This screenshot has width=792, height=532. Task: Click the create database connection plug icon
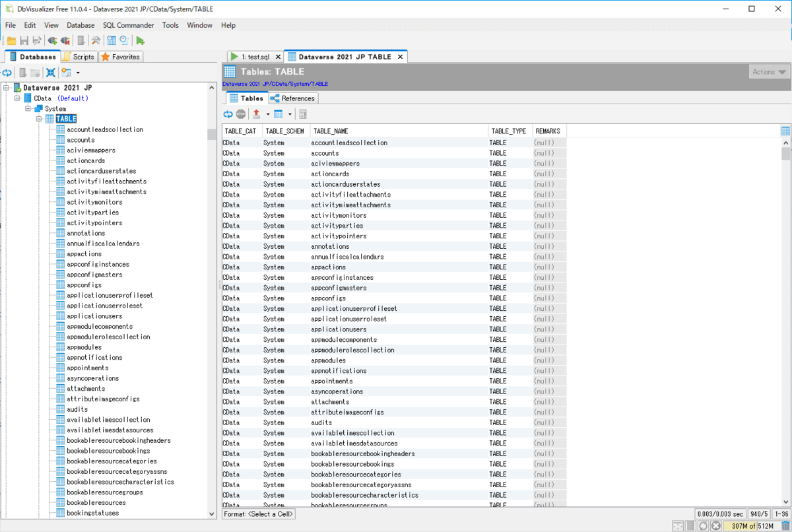click(x=52, y=40)
